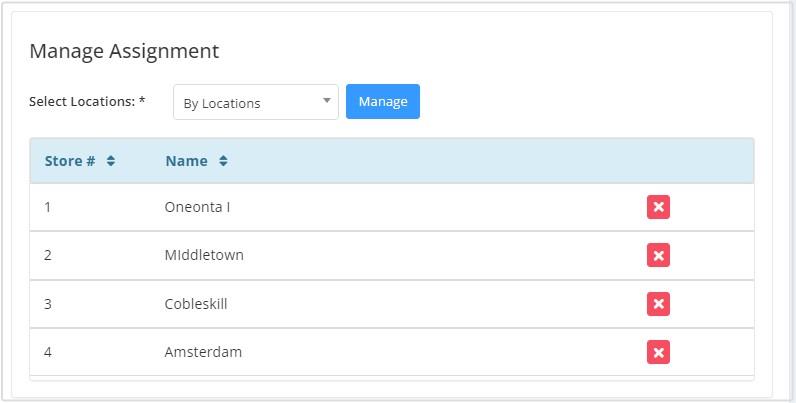Click the Store # column header text

click(70, 161)
